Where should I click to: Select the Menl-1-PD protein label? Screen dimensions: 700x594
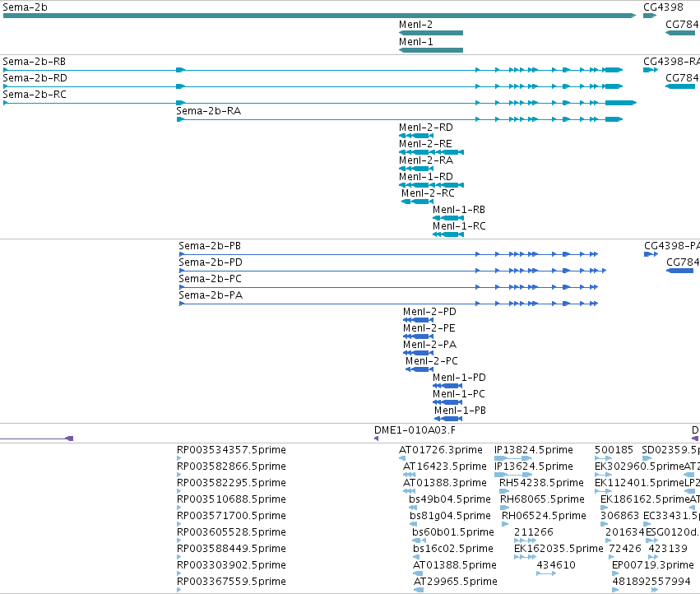pyautogui.click(x=459, y=378)
